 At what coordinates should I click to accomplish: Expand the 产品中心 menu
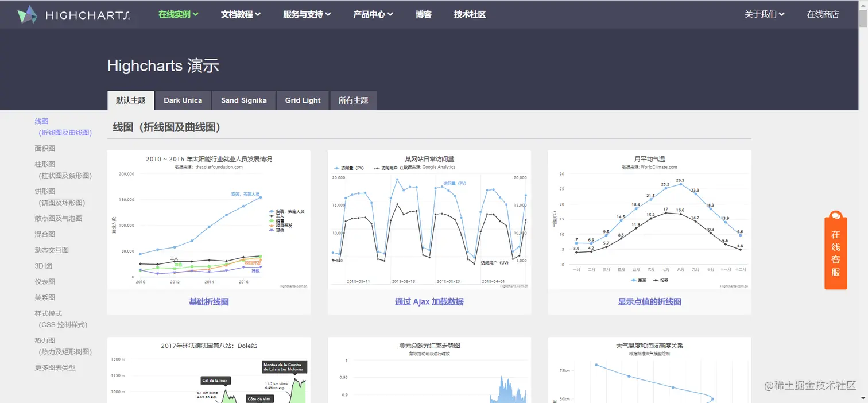(x=373, y=14)
